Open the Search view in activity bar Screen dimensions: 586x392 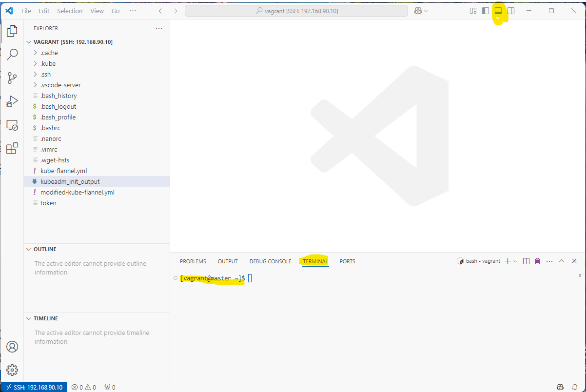click(12, 54)
